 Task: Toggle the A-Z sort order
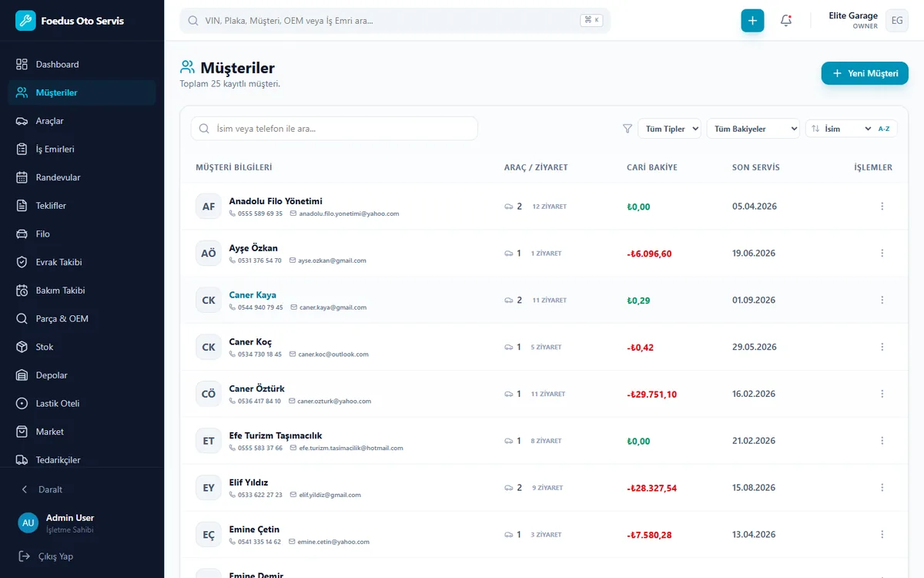[x=884, y=129]
